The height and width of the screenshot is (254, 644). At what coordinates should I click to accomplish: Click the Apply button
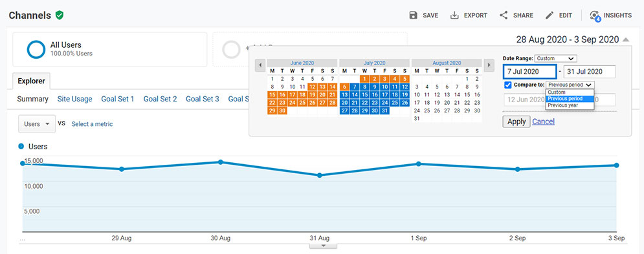pos(516,122)
